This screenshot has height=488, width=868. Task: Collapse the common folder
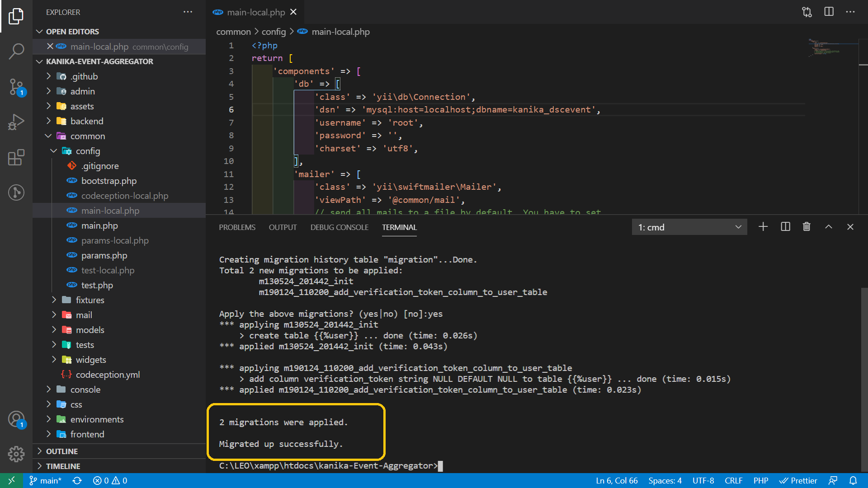119,136
